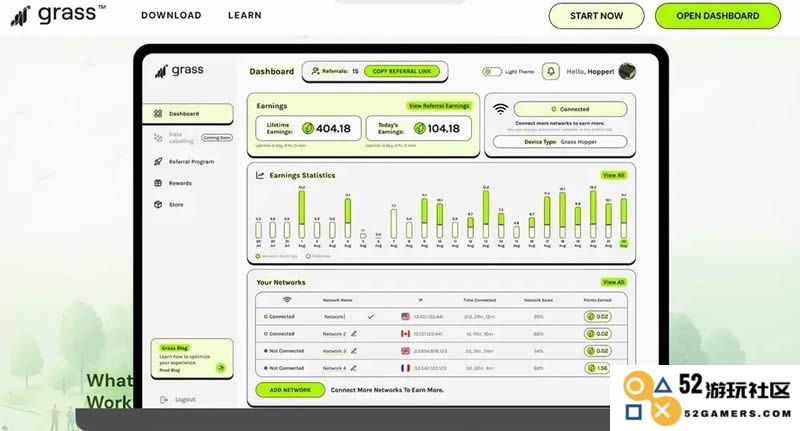Click the points badge in Network 2 row
800x431 pixels.
(x=597, y=334)
